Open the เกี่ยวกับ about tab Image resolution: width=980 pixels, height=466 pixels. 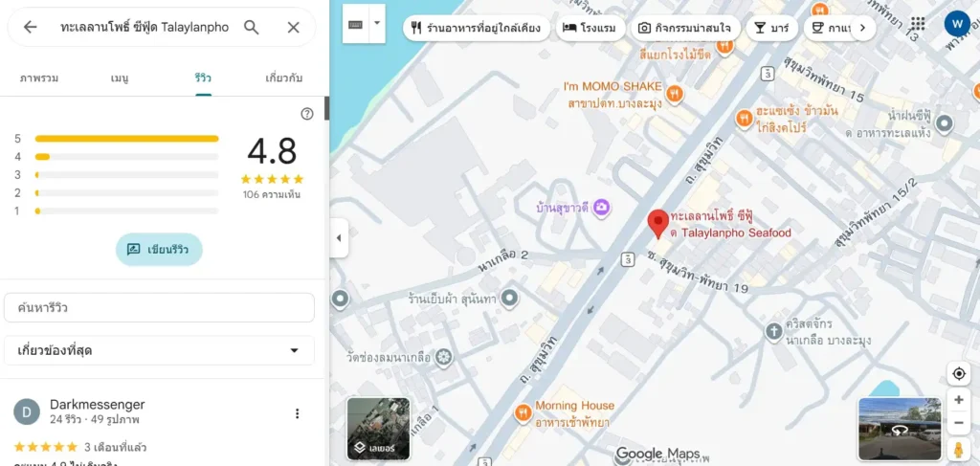coord(284,78)
